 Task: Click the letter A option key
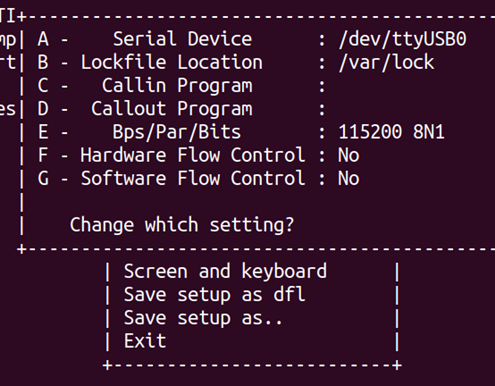43,39
